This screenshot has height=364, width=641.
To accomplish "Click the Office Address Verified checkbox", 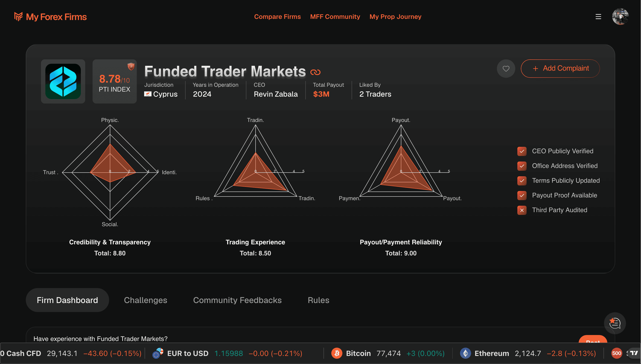I will pos(522,166).
